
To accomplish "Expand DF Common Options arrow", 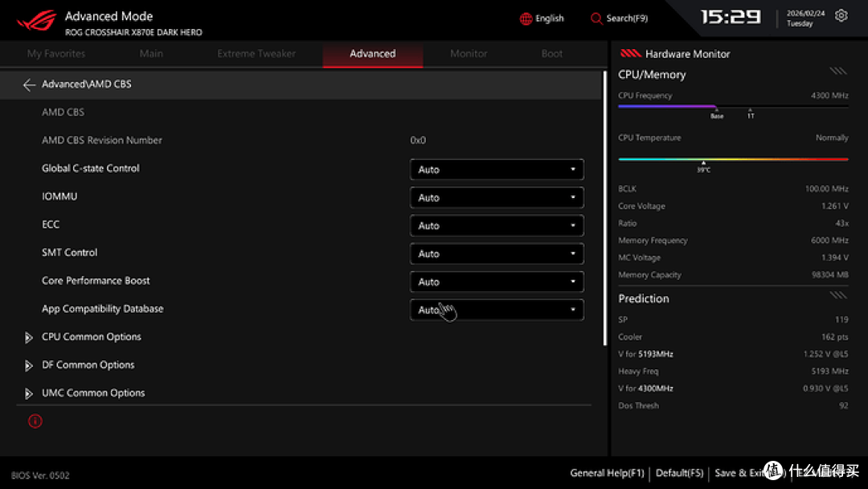I will 28,365.
